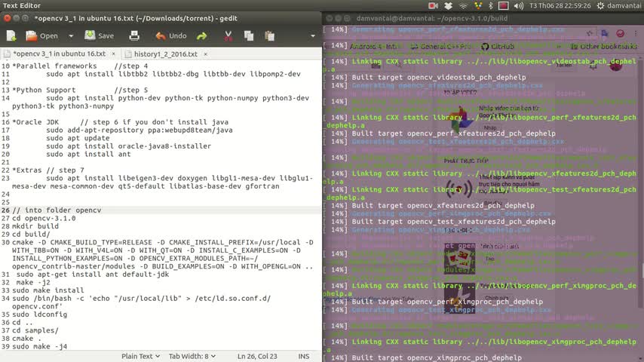The height and width of the screenshot is (362, 644).
Task: Print the document with the printer icon
Action: (134, 36)
